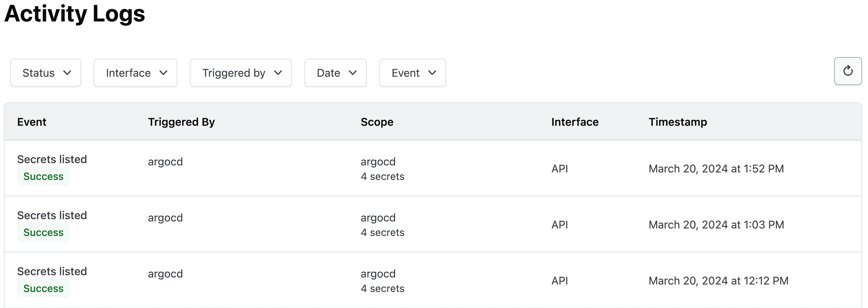Click Success badge on the 1:03 PM entry

(43, 232)
